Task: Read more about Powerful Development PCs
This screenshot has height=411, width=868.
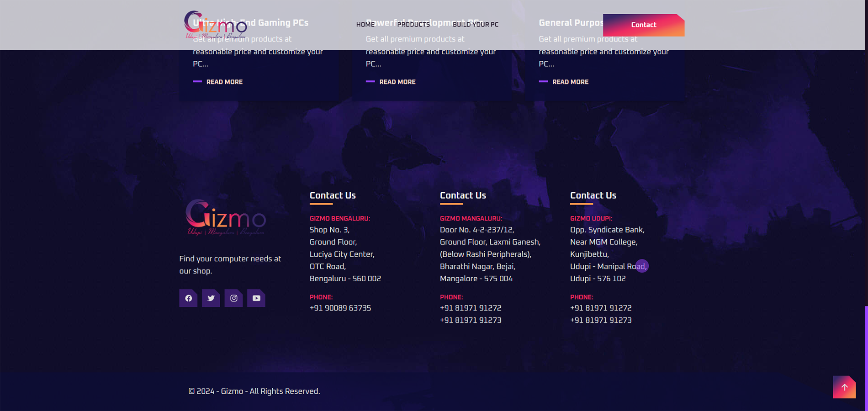Action: click(397, 82)
